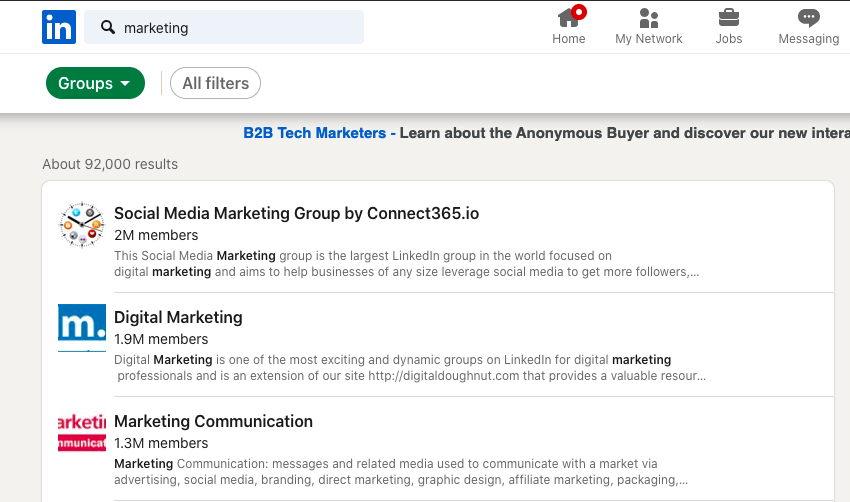Click Marketing Communication group logo
This screenshot has height=502, width=850.
tap(82, 432)
